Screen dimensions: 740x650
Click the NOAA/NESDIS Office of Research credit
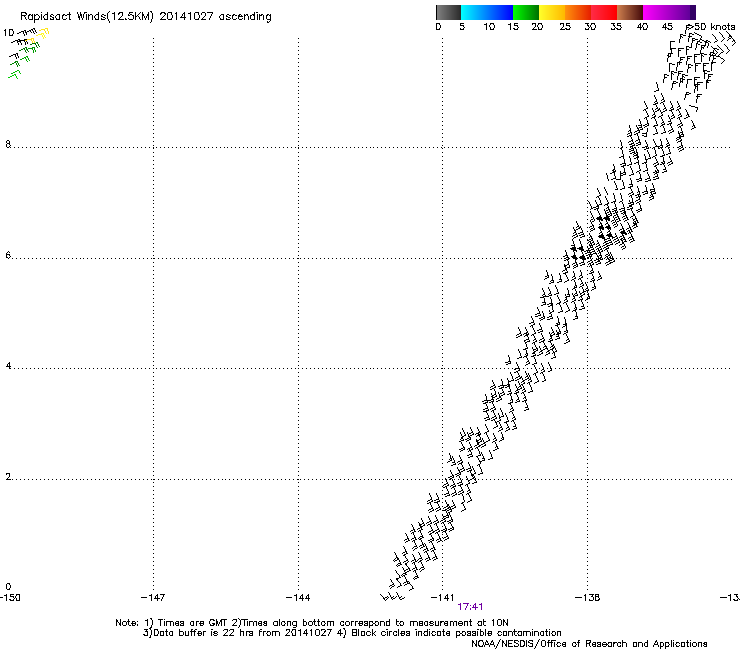pyautogui.click(x=589, y=644)
